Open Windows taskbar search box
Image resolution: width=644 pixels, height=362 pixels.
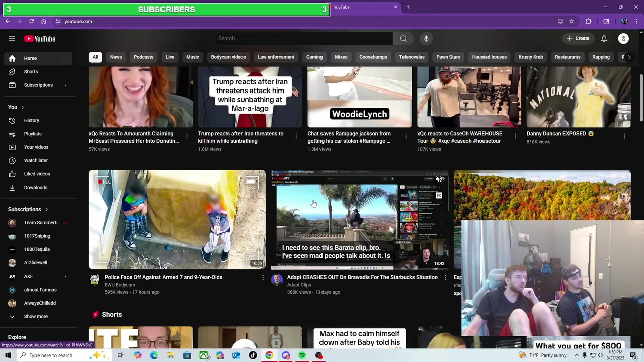click(63, 355)
